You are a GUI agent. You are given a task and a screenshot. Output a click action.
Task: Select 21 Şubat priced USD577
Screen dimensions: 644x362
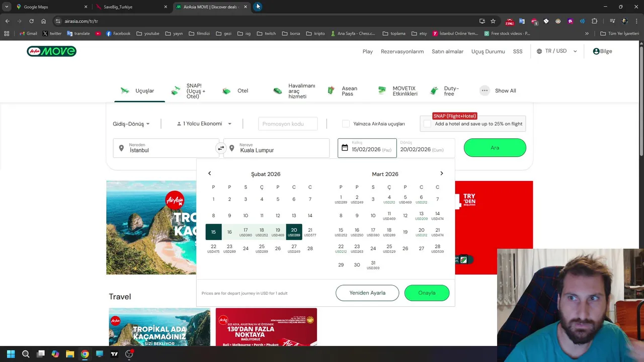point(310,232)
